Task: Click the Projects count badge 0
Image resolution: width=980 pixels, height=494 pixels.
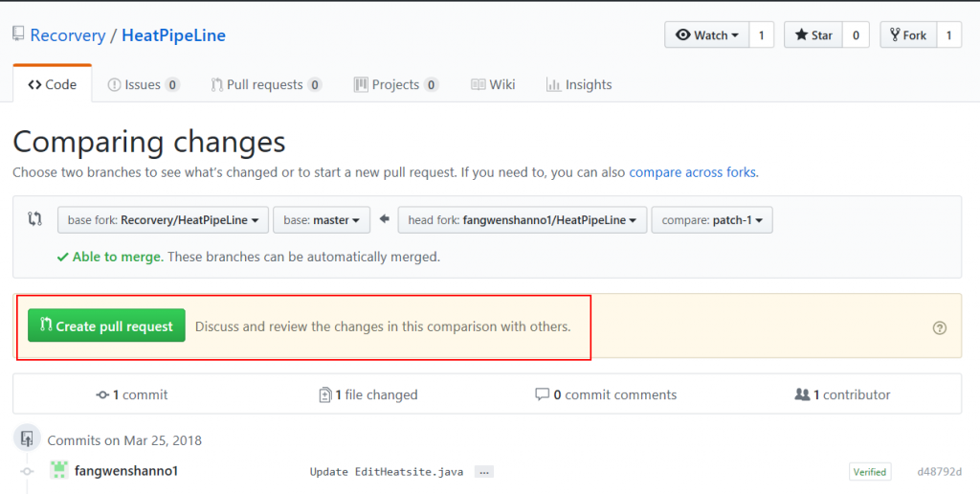Action: 432,85
